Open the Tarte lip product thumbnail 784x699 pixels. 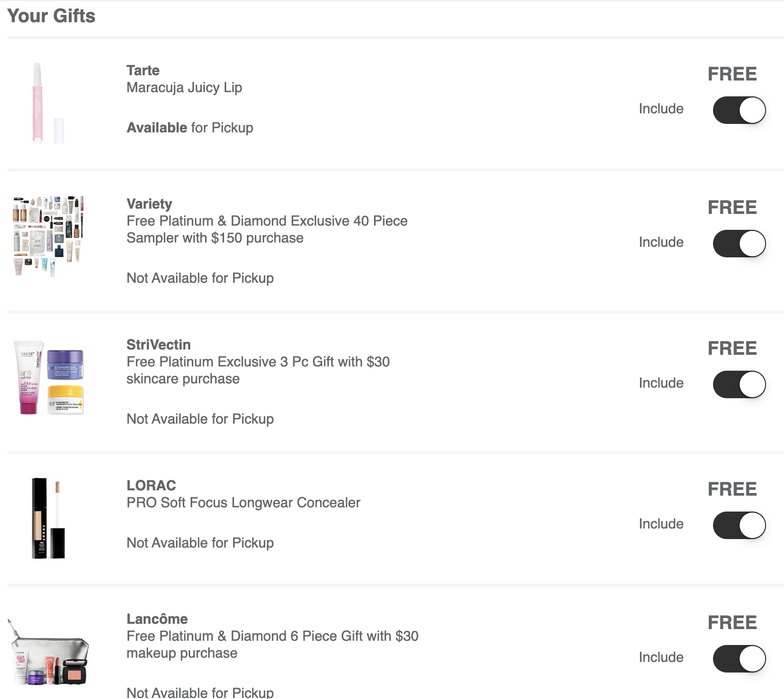pyautogui.click(x=48, y=103)
